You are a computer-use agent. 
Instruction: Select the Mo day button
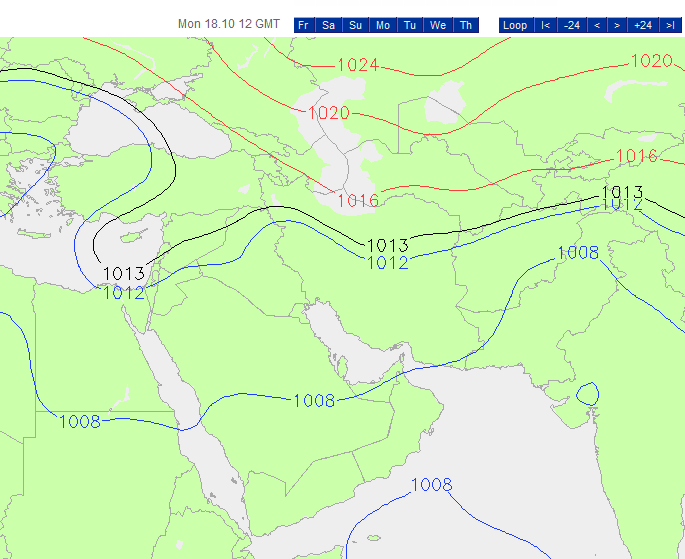click(x=383, y=25)
